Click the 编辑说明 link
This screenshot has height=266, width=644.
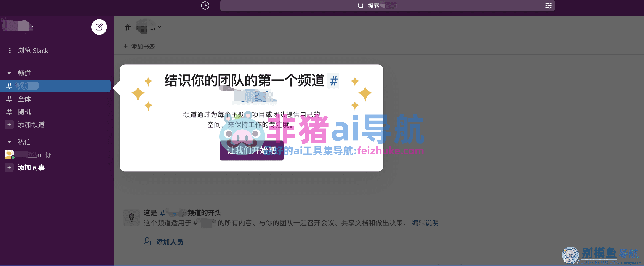(425, 223)
